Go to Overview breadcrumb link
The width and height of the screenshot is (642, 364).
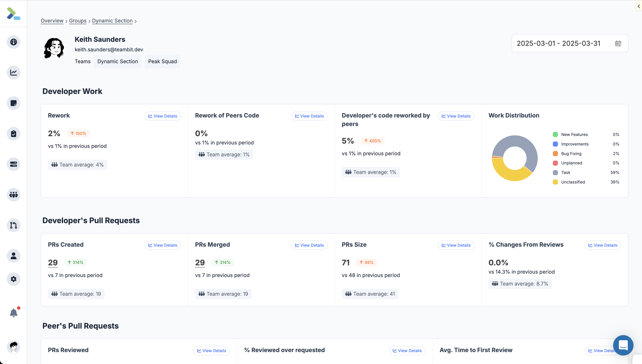(x=52, y=21)
